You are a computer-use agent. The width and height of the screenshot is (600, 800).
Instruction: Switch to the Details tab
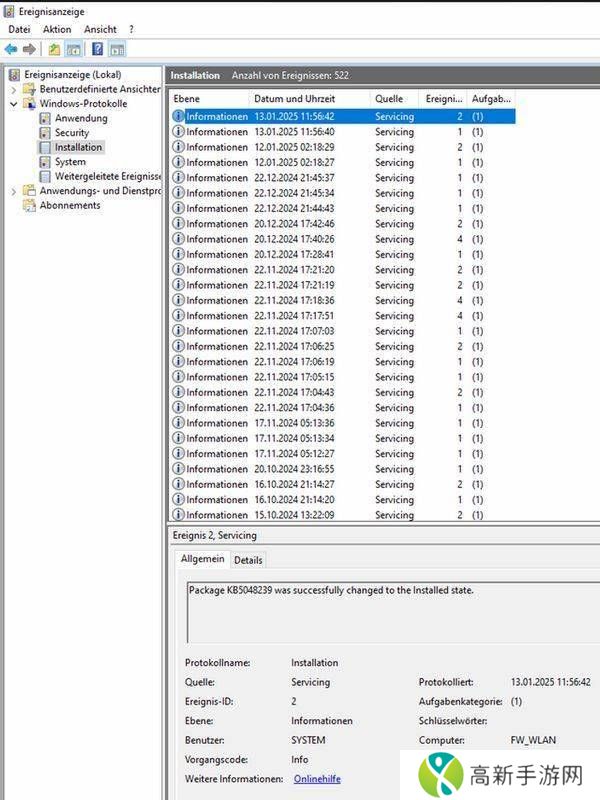(248, 560)
